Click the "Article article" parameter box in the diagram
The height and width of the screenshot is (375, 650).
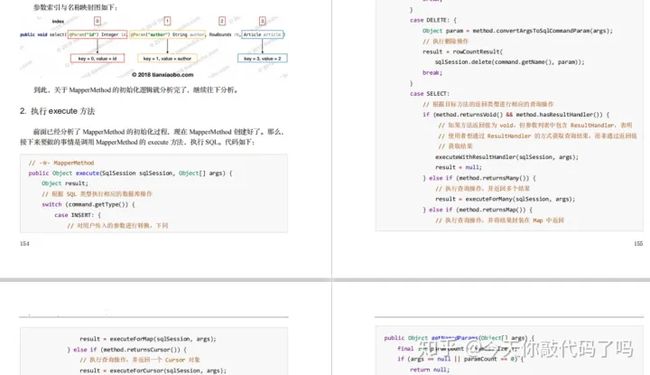pos(262,34)
